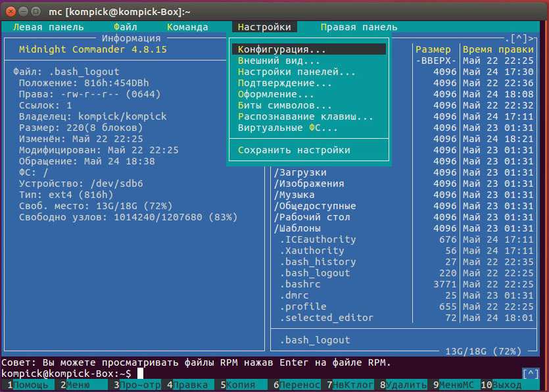Screen dimensions: 549x392
Task: Click the 8 Удалить function button
Action: (406, 384)
